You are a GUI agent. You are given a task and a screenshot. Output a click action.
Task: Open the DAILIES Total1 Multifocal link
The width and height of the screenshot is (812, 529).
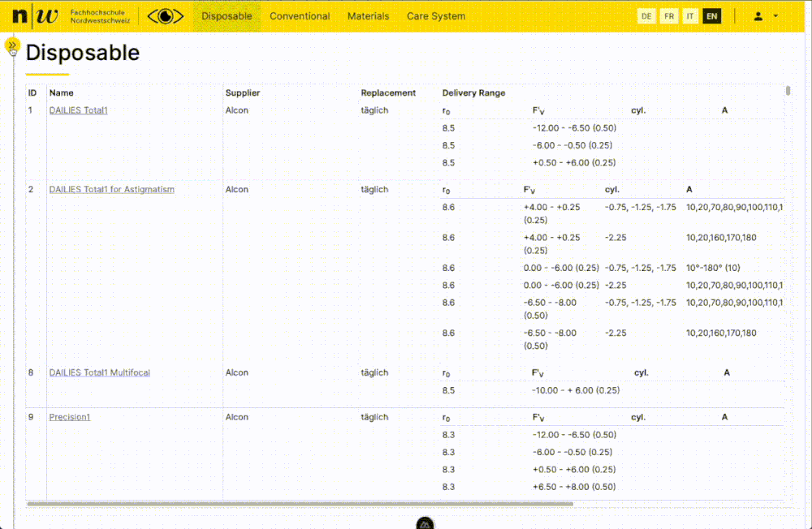click(x=99, y=372)
